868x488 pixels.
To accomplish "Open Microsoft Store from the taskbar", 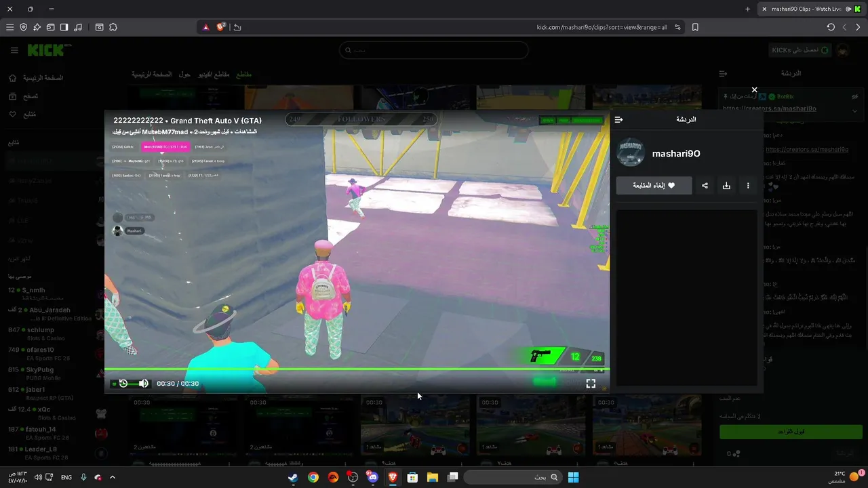I will coord(412,477).
